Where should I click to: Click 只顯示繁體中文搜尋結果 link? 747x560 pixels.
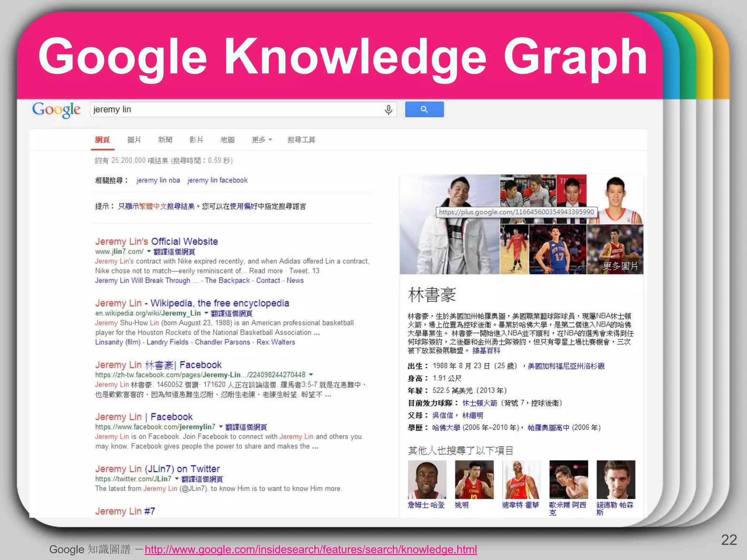[156, 206]
